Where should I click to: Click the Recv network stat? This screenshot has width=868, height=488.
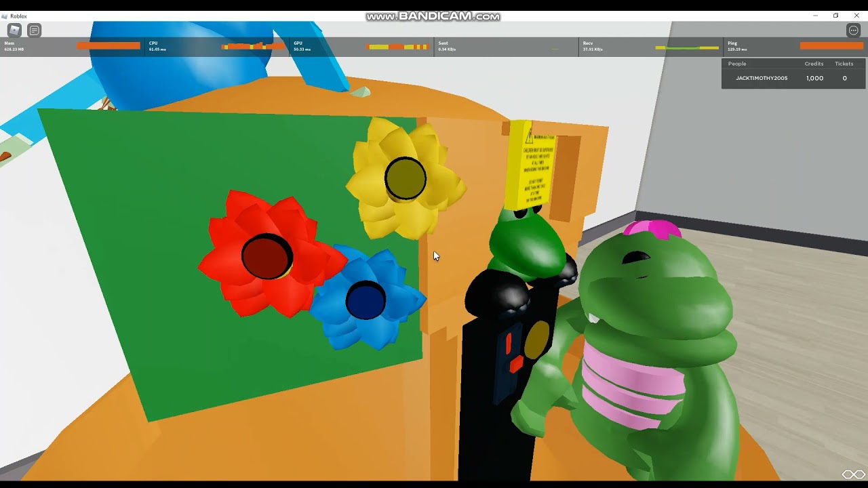tap(651, 46)
